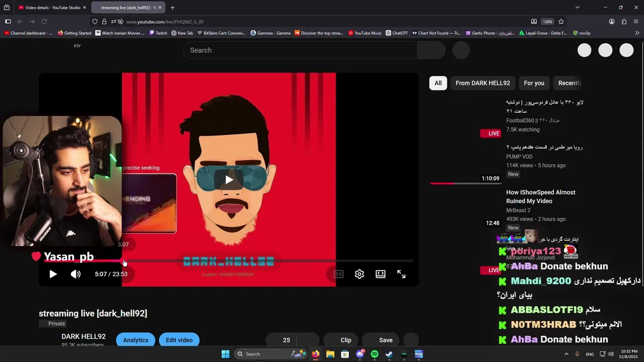Click the tracking protection shield icon
The width and height of the screenshot is (644, 362).
95,22
